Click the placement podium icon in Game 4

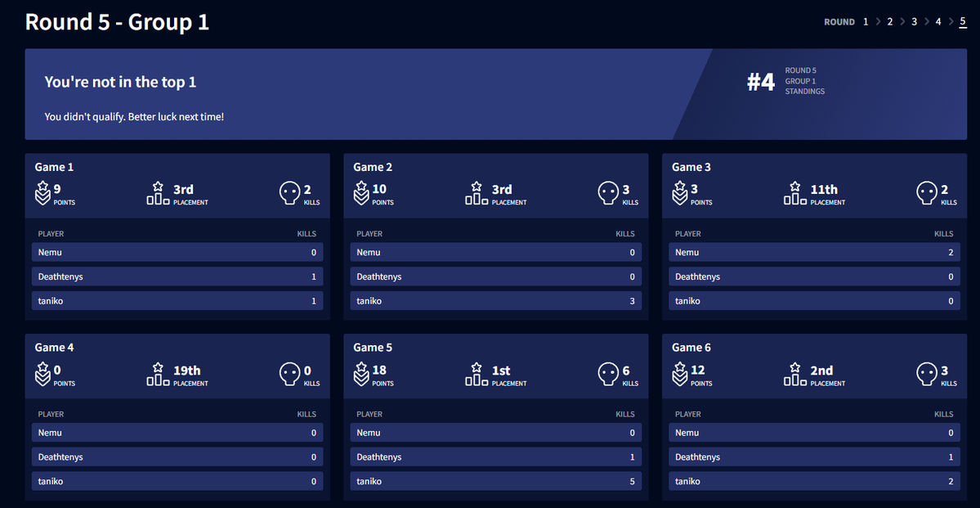158,374
